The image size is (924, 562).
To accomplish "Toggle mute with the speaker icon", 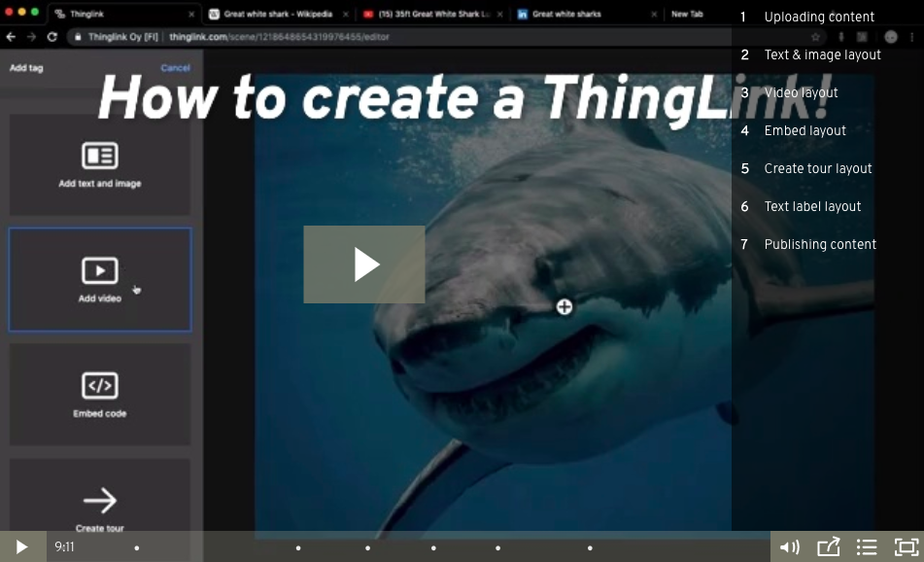I will click(789, 546).
